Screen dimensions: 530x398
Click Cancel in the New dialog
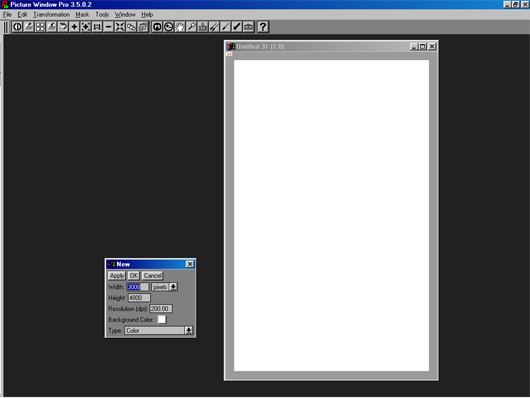coord(152,276)
